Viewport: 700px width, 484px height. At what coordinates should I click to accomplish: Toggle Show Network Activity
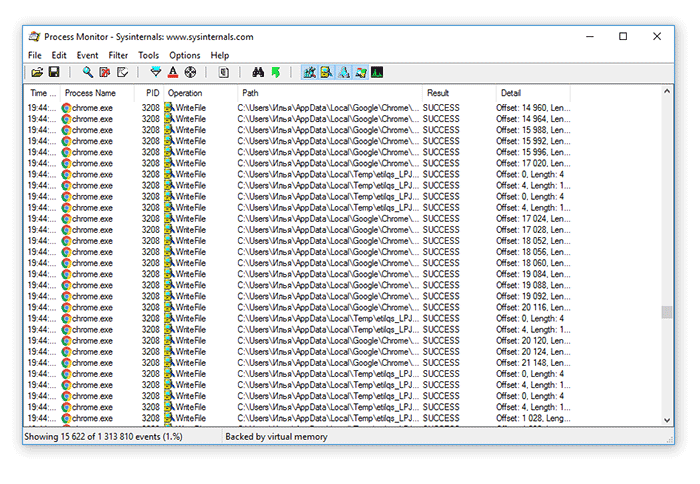click(344, 72)
